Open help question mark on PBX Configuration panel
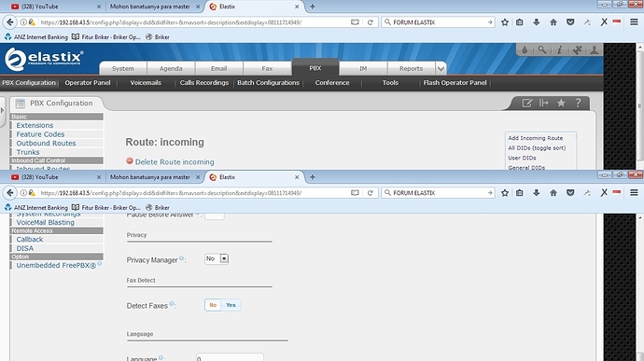 pyautogui.click(x=578, y=104)
